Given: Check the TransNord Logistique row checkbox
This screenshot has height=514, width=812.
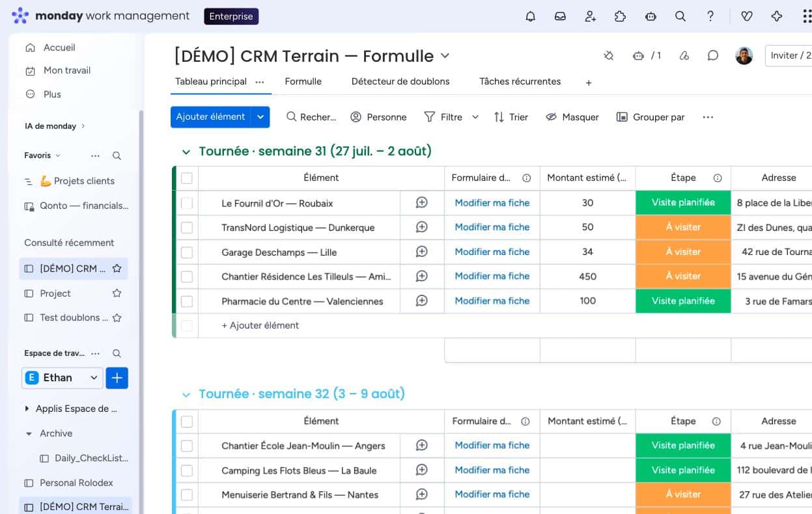Looking at the screenshot, I should (x=187, y=228).
